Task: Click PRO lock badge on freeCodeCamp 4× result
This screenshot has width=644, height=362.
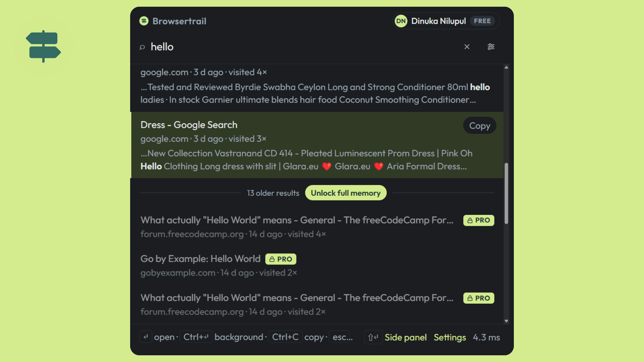Action: [x=479, y=220]
